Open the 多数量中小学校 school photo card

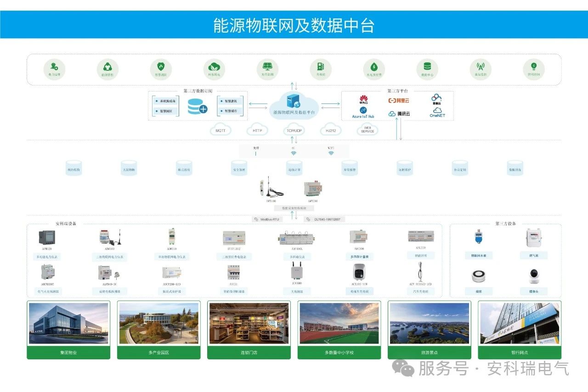339,330
